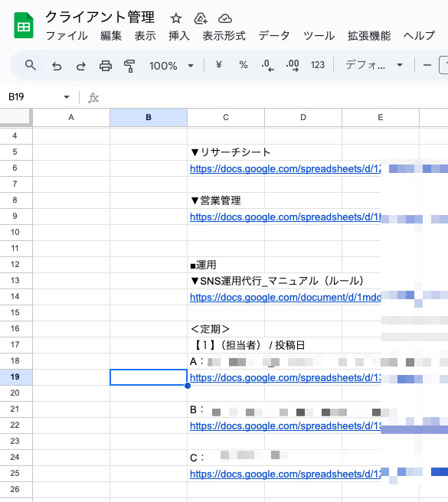Open the 営業管理 spreadsheet link in row 9
This screenshot has height=502, width=448.
286,217
